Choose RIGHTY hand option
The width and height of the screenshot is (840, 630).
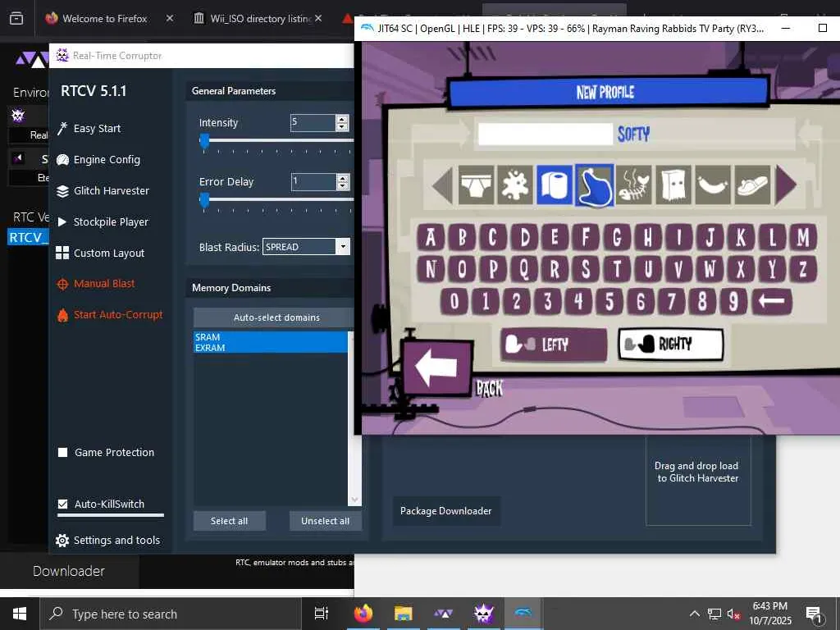click(671, 344)
